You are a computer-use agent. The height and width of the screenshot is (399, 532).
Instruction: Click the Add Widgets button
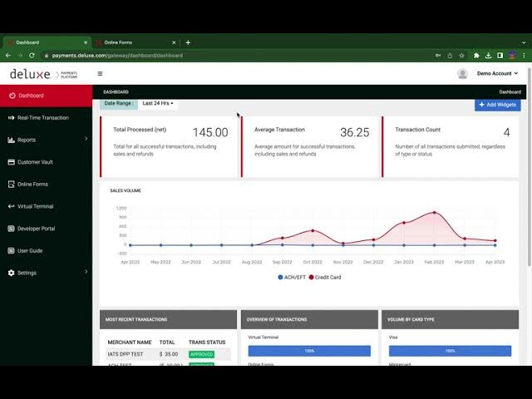click(x=497, y=105)
